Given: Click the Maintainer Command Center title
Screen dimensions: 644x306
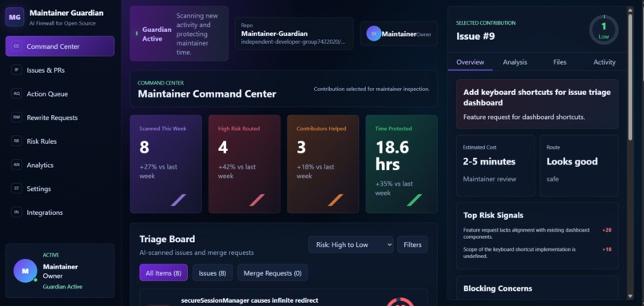Looking at the screenshot, I should [207, 93].
